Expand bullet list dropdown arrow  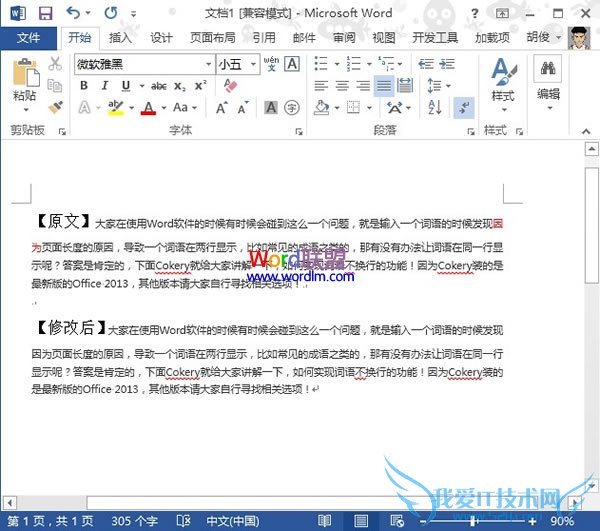point(337,64)
